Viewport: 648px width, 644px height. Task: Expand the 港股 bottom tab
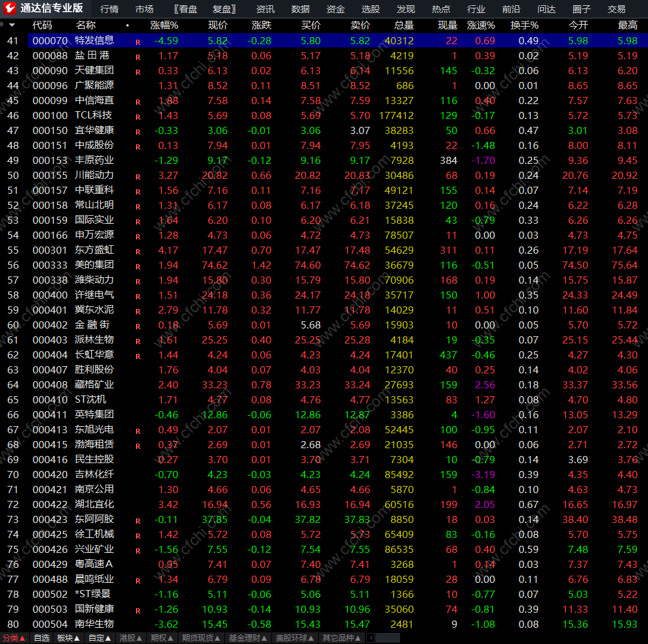[131, 637]
